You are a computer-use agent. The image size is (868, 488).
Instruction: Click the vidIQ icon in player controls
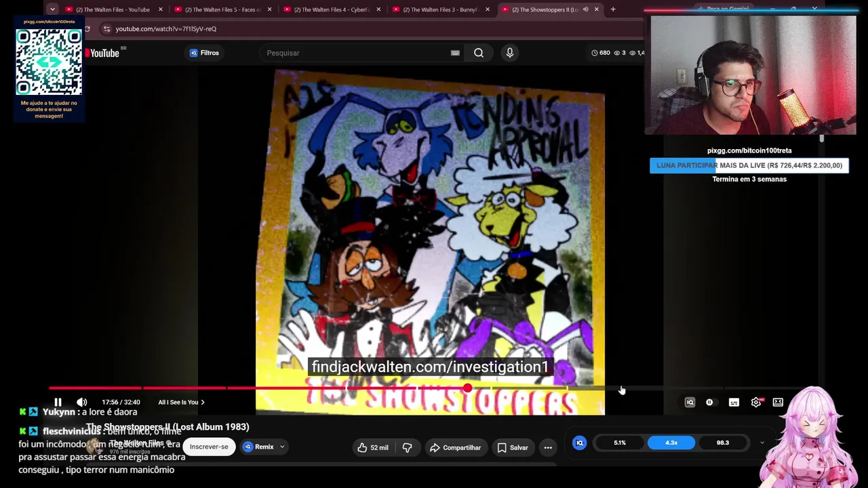click(690, 402)
